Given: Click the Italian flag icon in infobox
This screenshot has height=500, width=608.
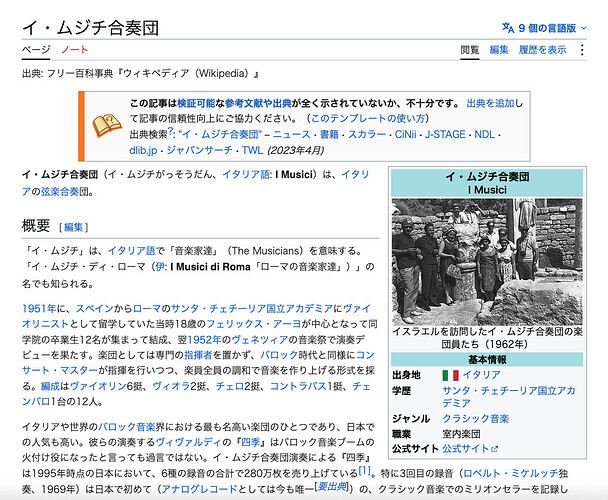Looking at the screenshot, I should [x=450, y=375].
